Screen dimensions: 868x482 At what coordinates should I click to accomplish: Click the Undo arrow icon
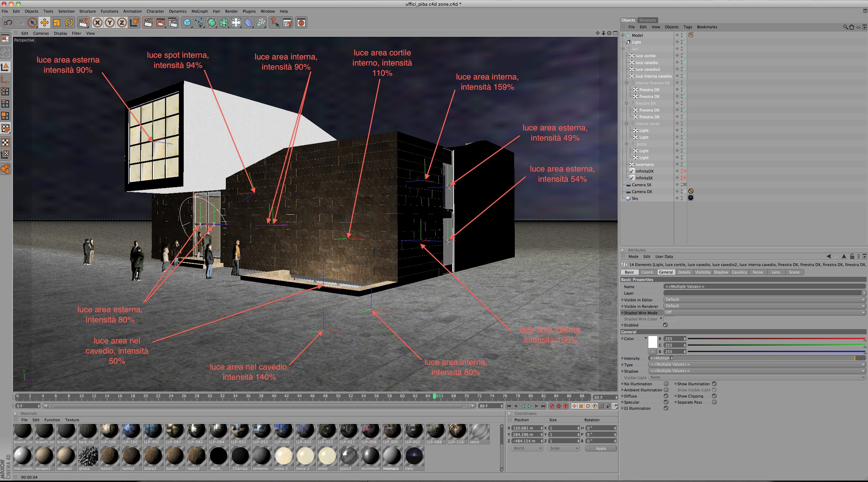[8, 23]
